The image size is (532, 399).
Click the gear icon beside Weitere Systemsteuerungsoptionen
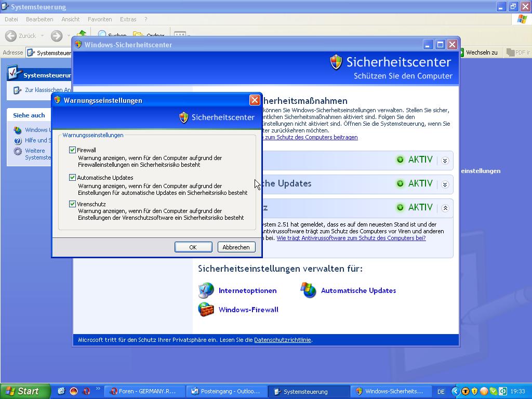18,151
